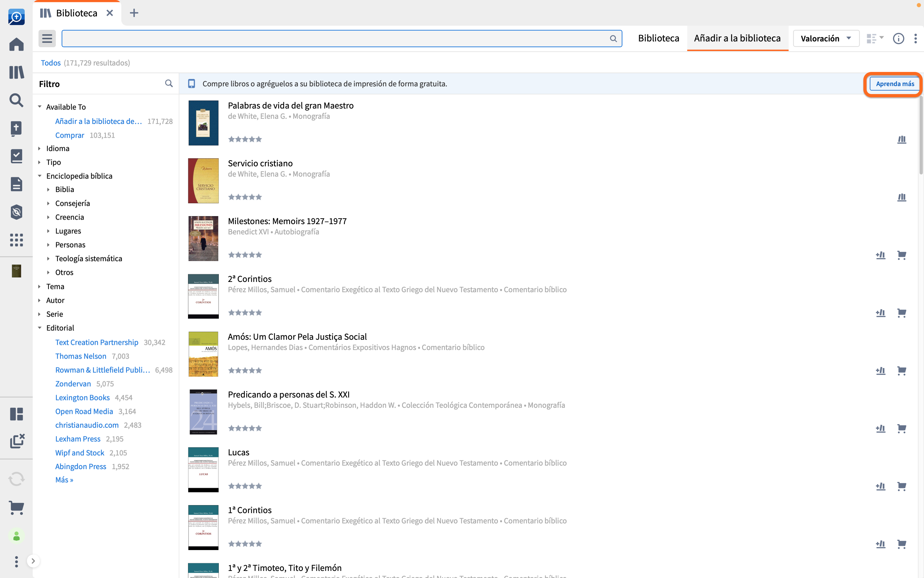Click cart icon for Milestones: Memoirs

[902, 255]
